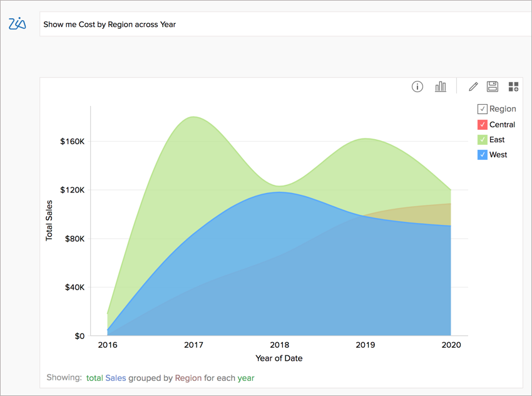The image size is (532, 396).
Task: Save the chart with the save icon
Action: pos(493,86)
